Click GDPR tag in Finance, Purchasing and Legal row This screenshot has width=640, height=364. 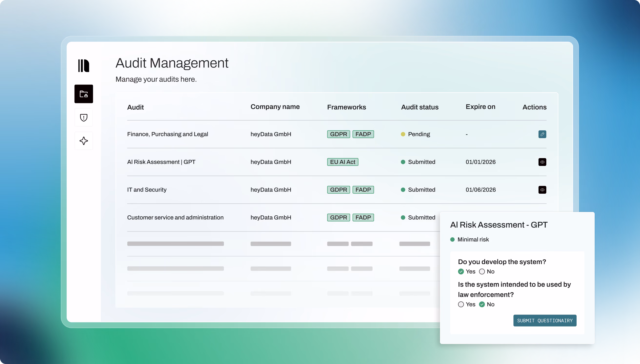[x=339, y=134]
